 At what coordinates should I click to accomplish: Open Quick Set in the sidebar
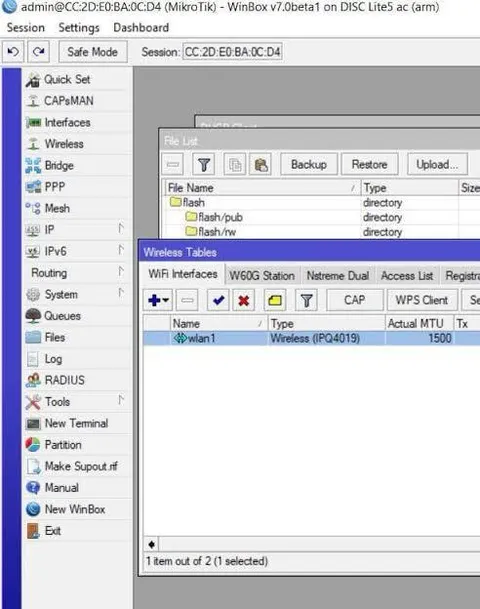pos(77,80)
